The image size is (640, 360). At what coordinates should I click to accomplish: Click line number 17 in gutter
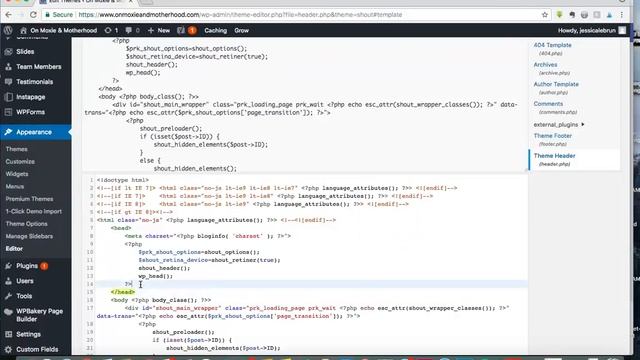pyautogui.click(x=89, y=308)
